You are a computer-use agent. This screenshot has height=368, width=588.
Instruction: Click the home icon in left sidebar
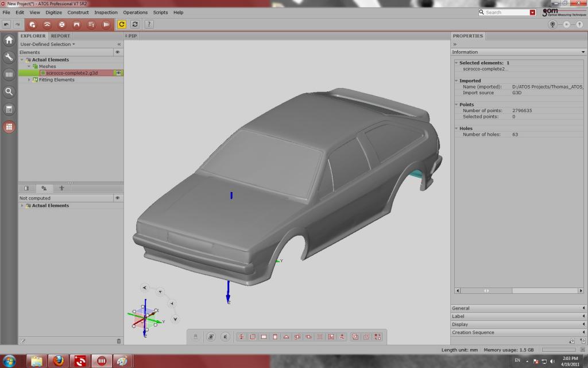[x=9, y=40]
